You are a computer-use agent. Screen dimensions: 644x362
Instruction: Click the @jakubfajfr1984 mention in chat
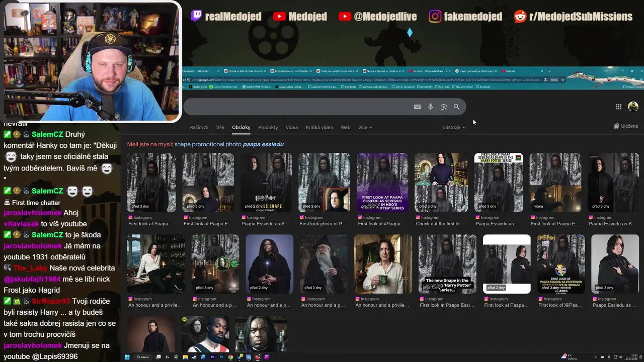pos(32,279)
